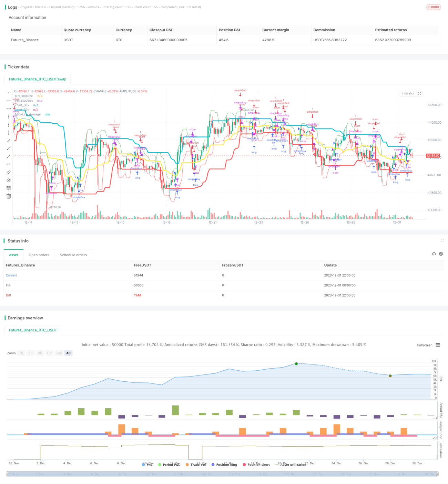This screenshot has height=484, width=448.
Task: Select the vertical segment drawing tool
Action: pyautogui.click(x=9, y=132)
